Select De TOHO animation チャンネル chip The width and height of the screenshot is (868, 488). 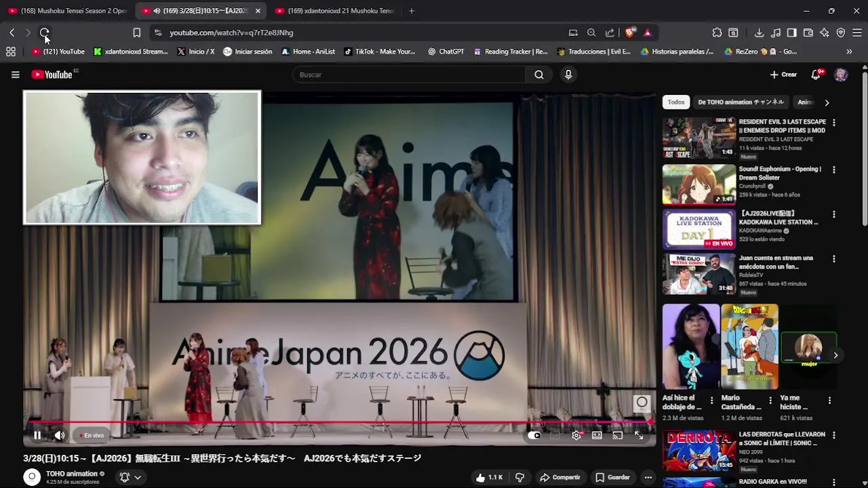pyautogui.click(x=741, y=102)
